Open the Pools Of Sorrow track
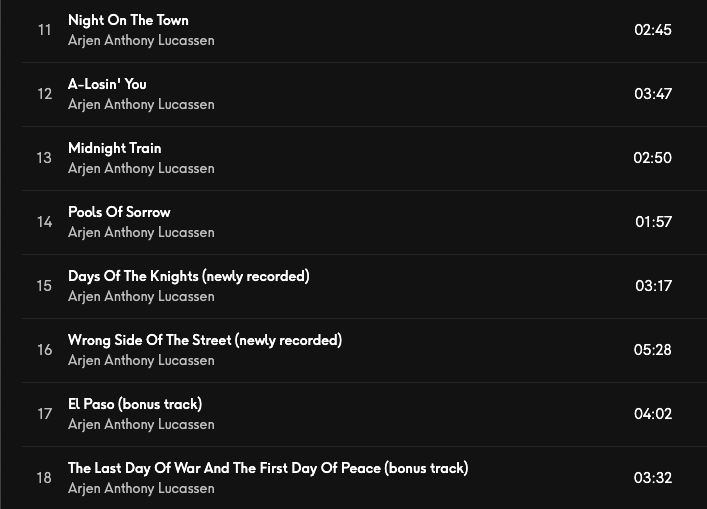 119,212
